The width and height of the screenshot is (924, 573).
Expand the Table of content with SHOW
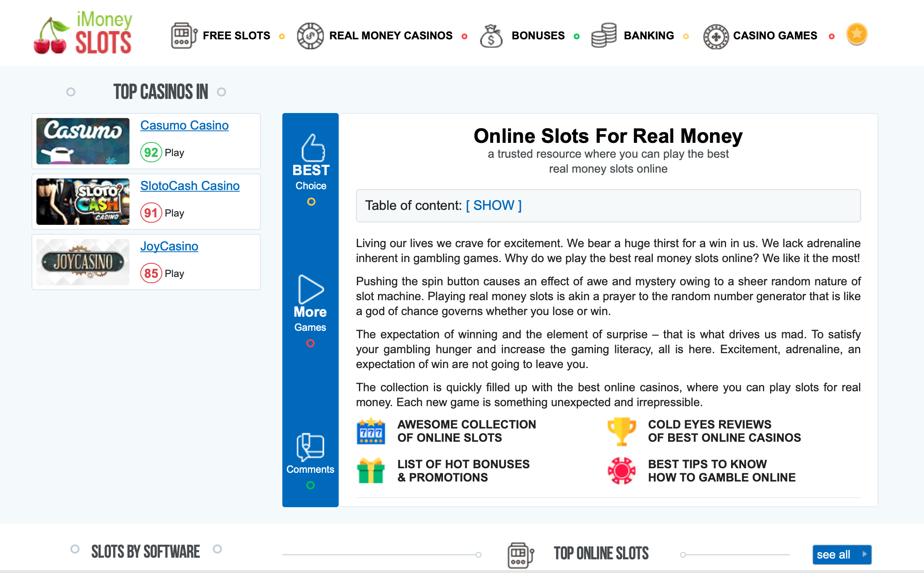tap(493, 205)
